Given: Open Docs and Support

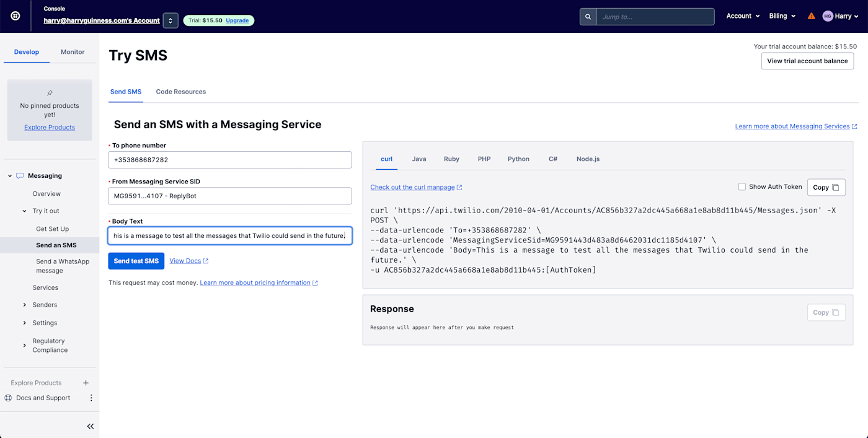Looking at the screenshot, I should 43,398.
